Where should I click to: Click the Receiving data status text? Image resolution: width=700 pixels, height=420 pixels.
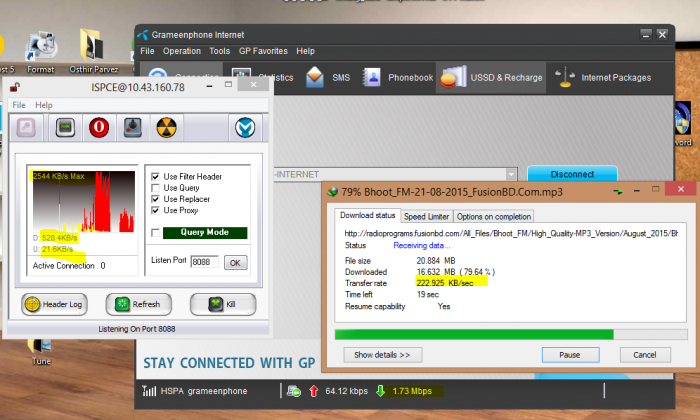coord(421,245)
